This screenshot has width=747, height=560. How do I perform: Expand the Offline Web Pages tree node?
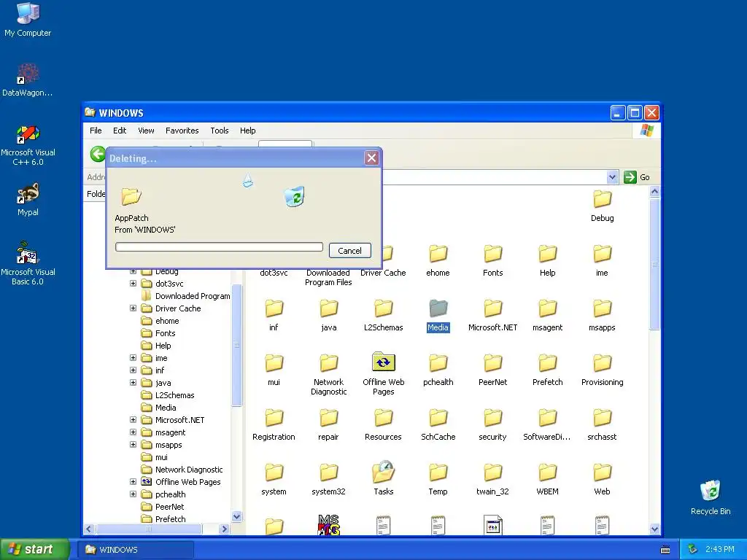coord(133,481)
